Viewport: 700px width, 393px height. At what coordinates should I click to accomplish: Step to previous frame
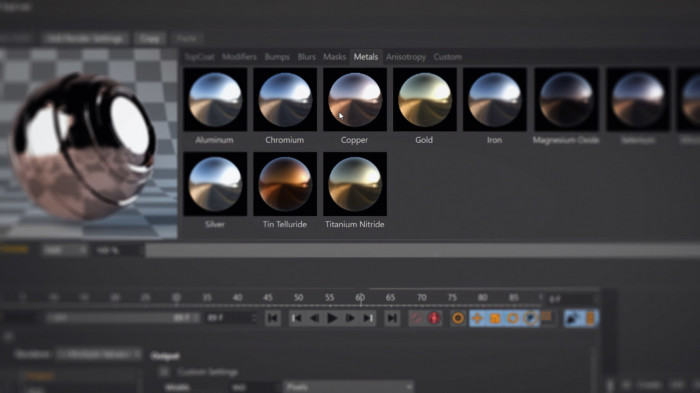pyautogui.click(x=314, y=318)
